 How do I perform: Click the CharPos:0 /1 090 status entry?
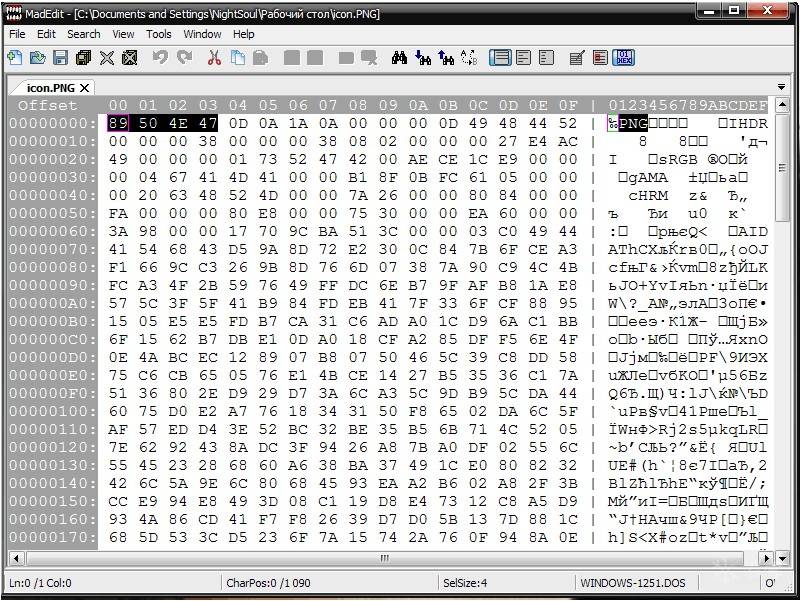[268, 583]
